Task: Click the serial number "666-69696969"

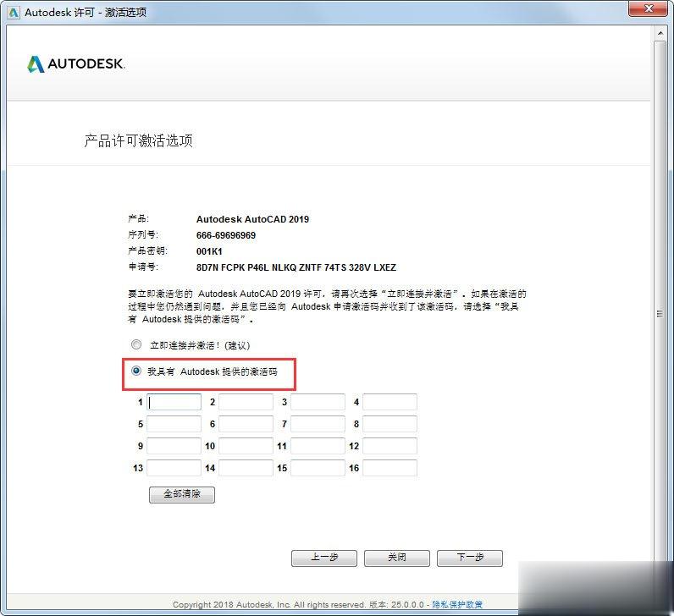Action: tap(226, 235)
